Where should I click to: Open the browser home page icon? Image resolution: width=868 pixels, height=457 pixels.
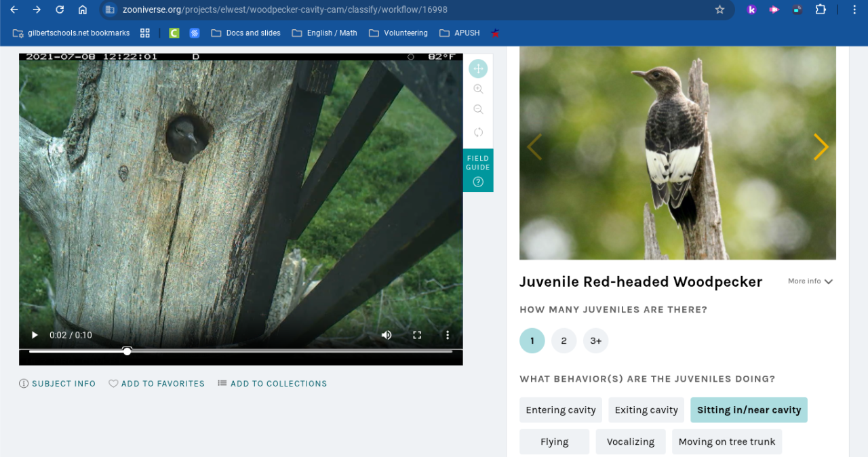(83, 9)
